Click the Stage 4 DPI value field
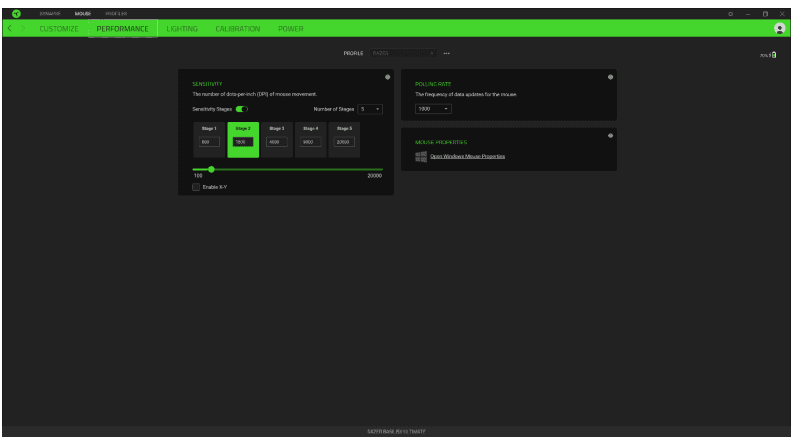This screenshot has height=448, width=793. point(311,142)
